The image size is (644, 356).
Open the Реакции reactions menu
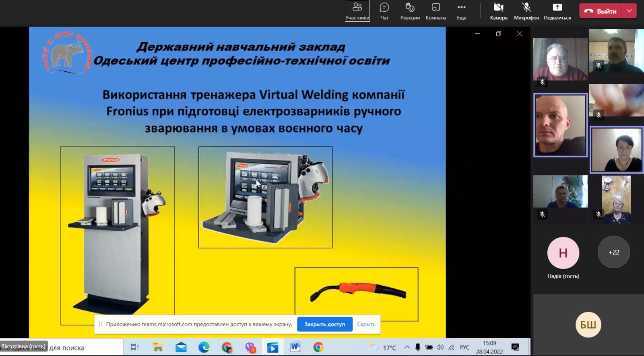[x=410, y=11]
